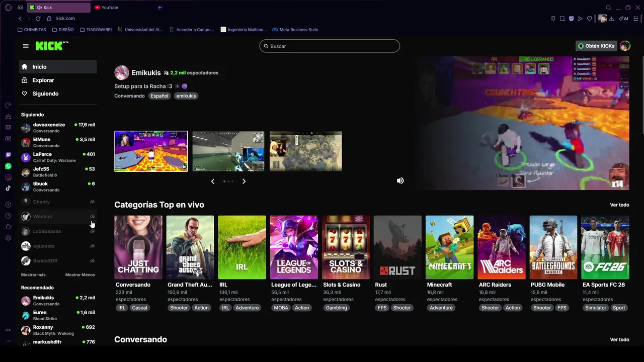Image resolution: width=644 pixels, height=362 pixels.
Task: Open the Kick hamburger menu
Action: pos(26,46)
